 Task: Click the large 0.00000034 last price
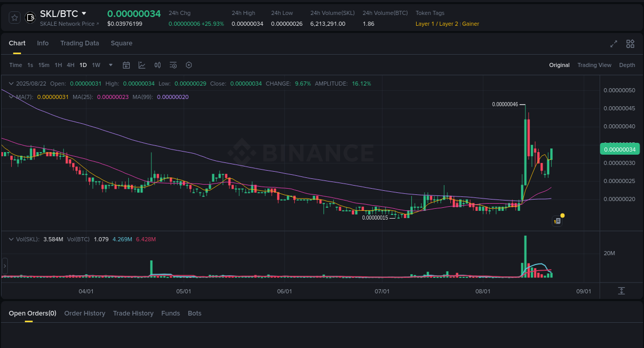click(134, 14)
